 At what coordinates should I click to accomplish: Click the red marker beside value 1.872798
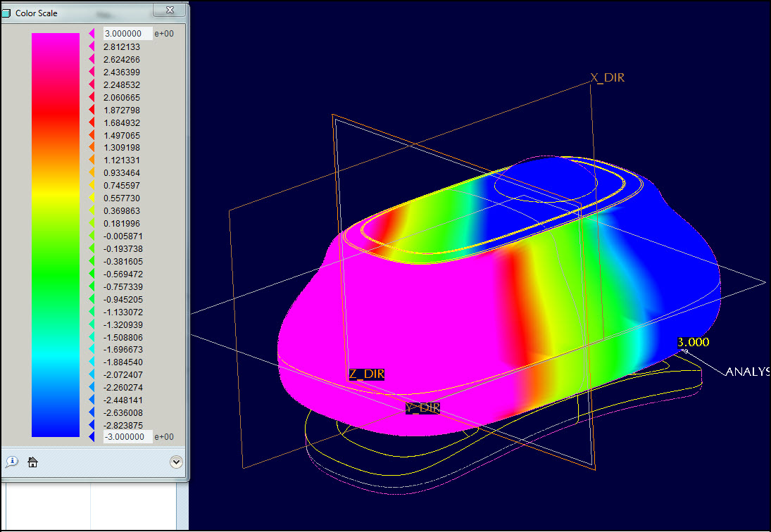point(92,110)
